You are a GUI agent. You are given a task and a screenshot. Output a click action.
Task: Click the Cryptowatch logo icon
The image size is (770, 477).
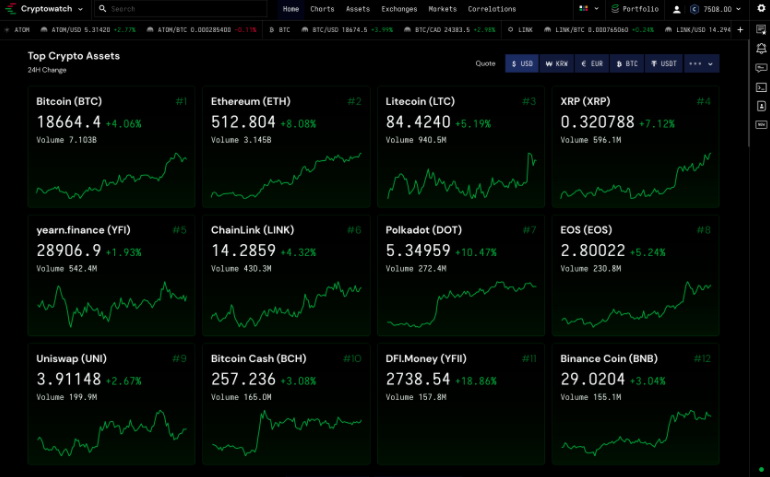click(11, 9)
